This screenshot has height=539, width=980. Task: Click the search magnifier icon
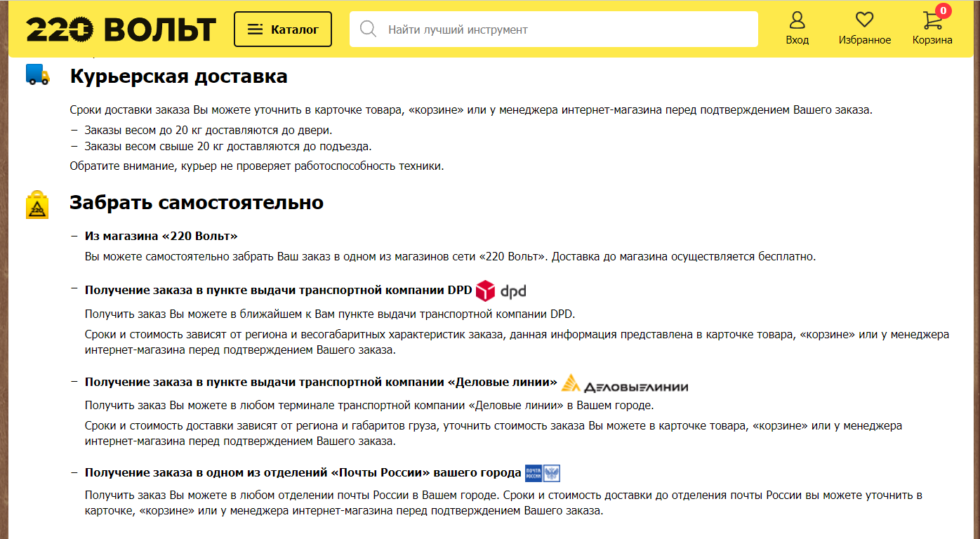coord(368,29)
